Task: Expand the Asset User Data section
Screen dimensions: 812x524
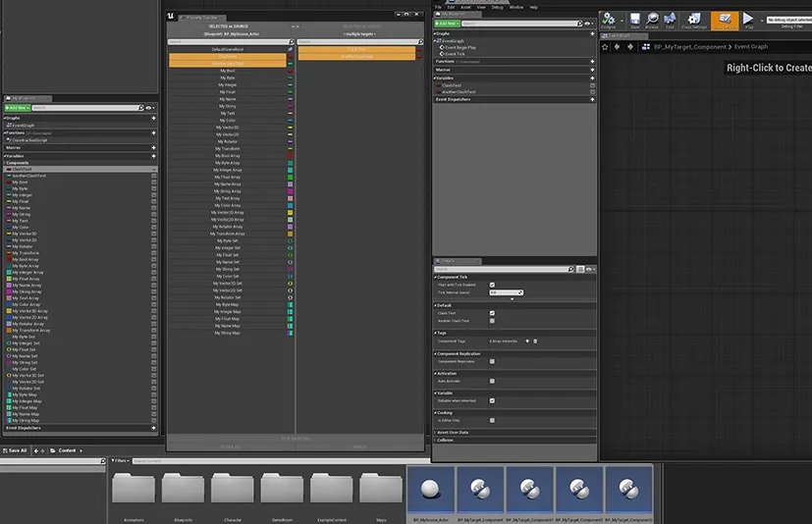Action: (453, 432)
